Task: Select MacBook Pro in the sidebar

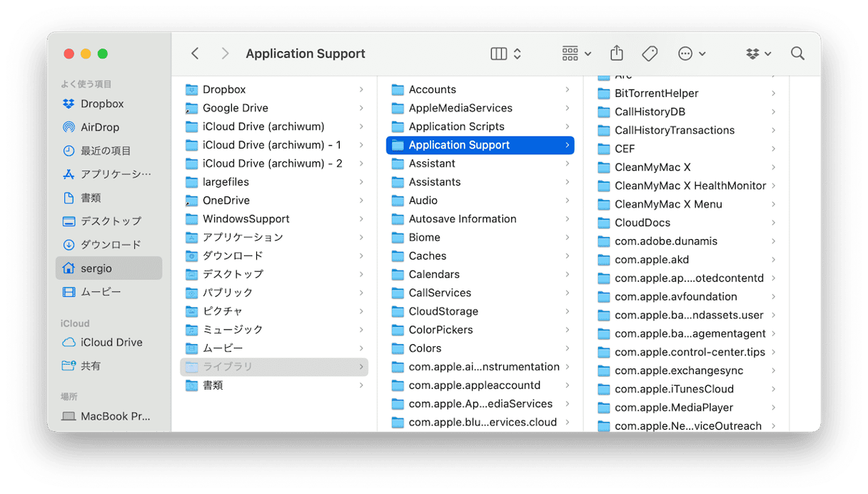Action: tap(108, 416)
